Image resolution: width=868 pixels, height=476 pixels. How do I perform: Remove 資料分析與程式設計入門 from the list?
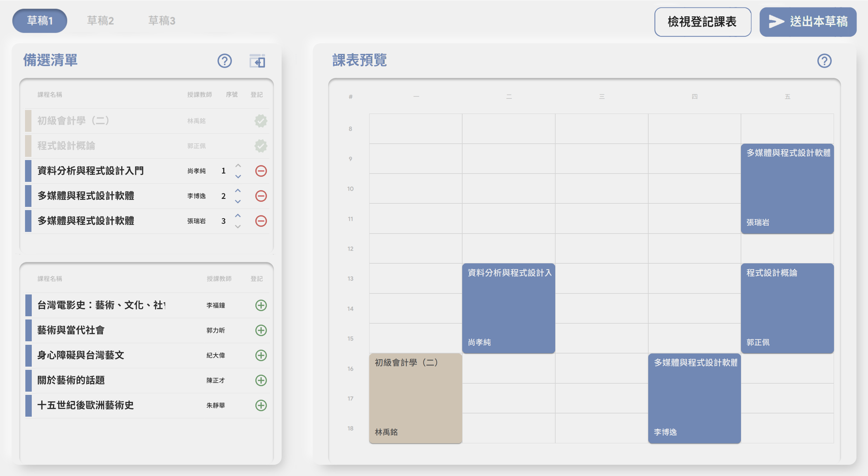point(261,171)
